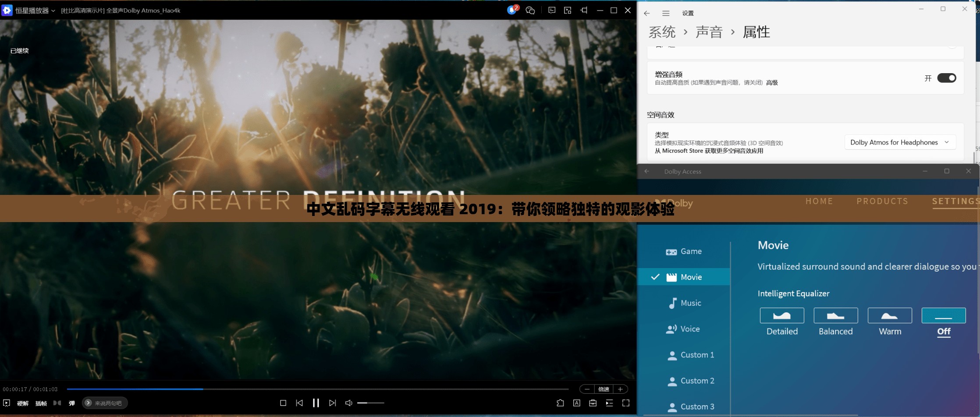The image size is (980, 417).
Task: Skip to the previous video
Action: coord(299,403)
